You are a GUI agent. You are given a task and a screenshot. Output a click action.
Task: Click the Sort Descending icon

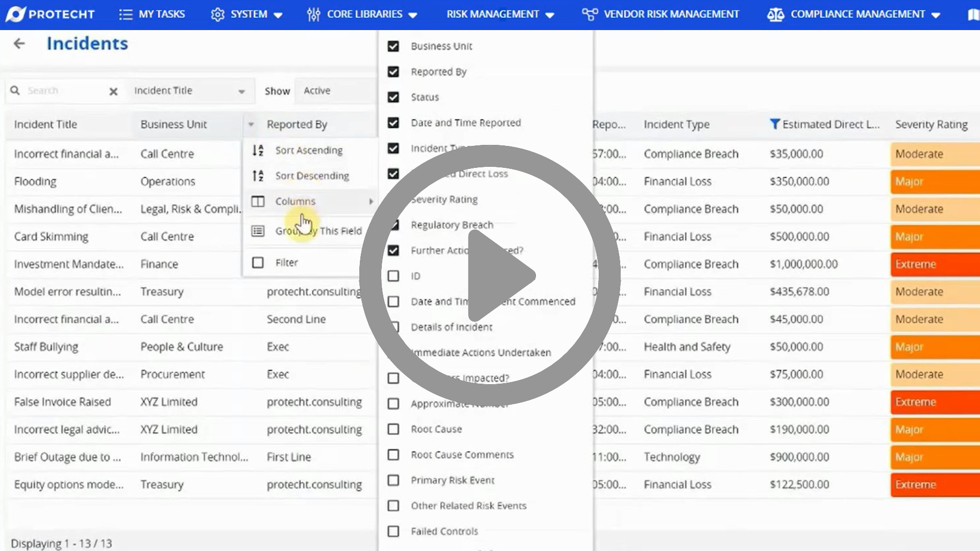click(x=258, y=176)
